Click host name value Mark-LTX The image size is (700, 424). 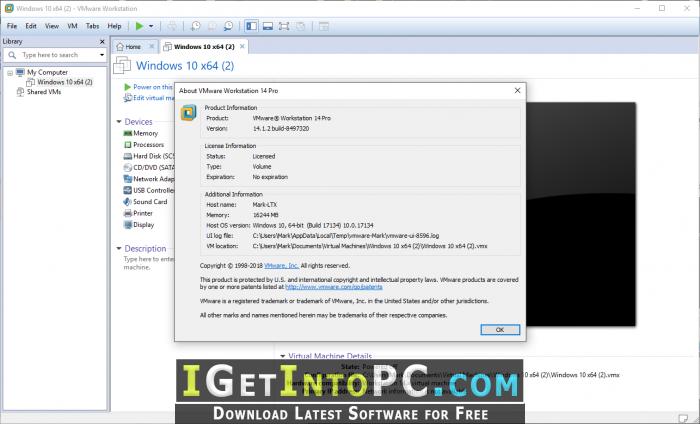point(265,205)
